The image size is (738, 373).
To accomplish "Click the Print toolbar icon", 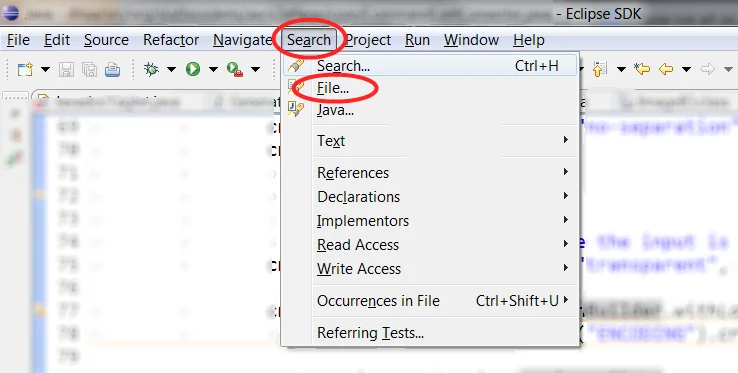I will tap(112, 69).
